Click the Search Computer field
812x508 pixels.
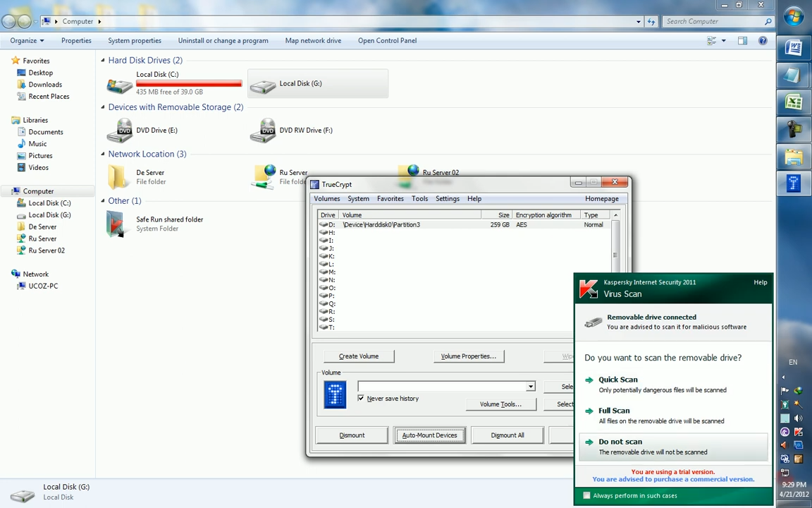tap(713, 21)
